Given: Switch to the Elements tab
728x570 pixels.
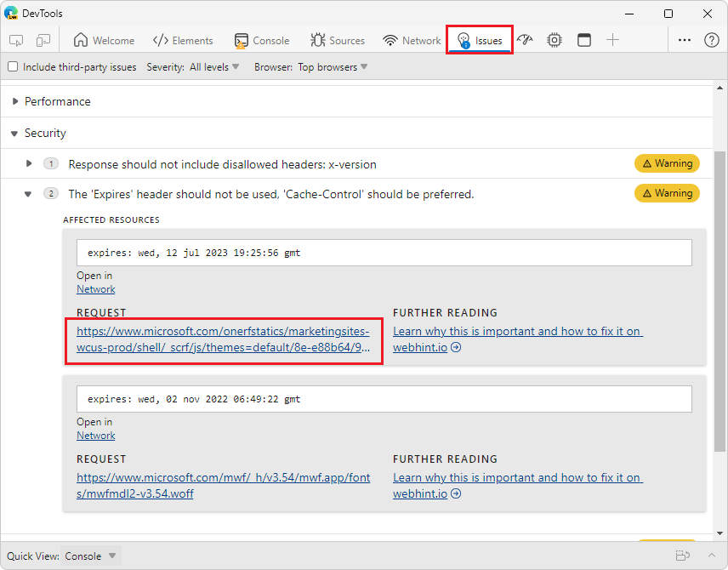Looking at the screenshot, I should (183, 40).
